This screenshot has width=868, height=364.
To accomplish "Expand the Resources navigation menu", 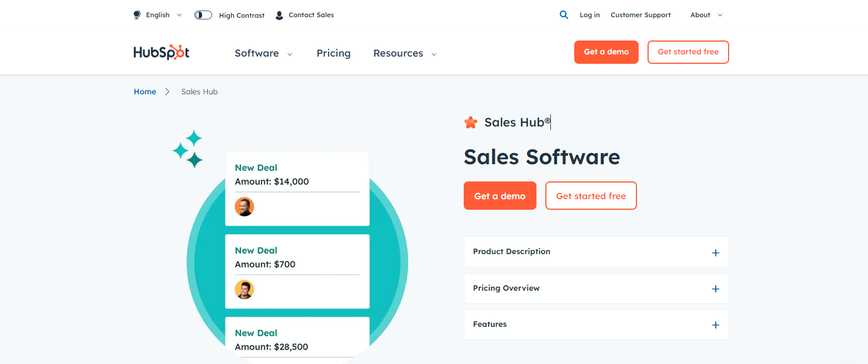I will click(405, 53).
